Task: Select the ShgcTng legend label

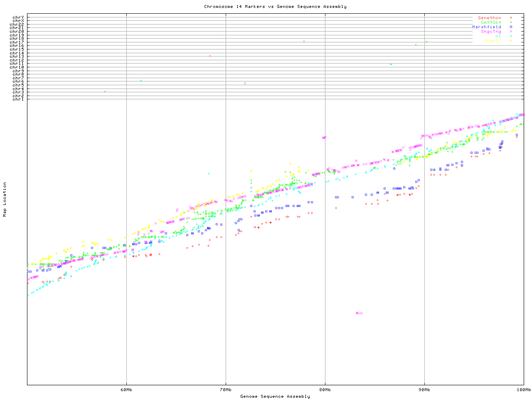Action: coord(491,32)
